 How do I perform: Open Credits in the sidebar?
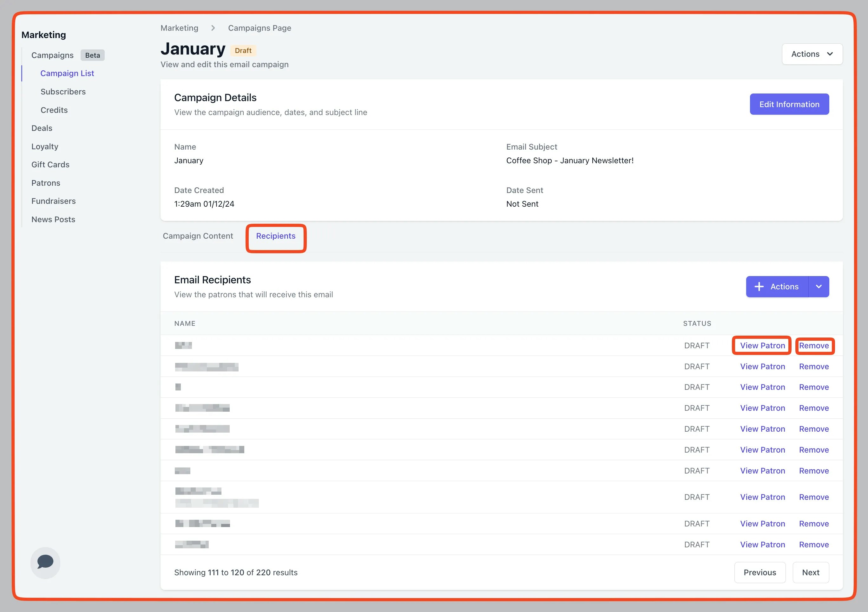pos(54,110)
